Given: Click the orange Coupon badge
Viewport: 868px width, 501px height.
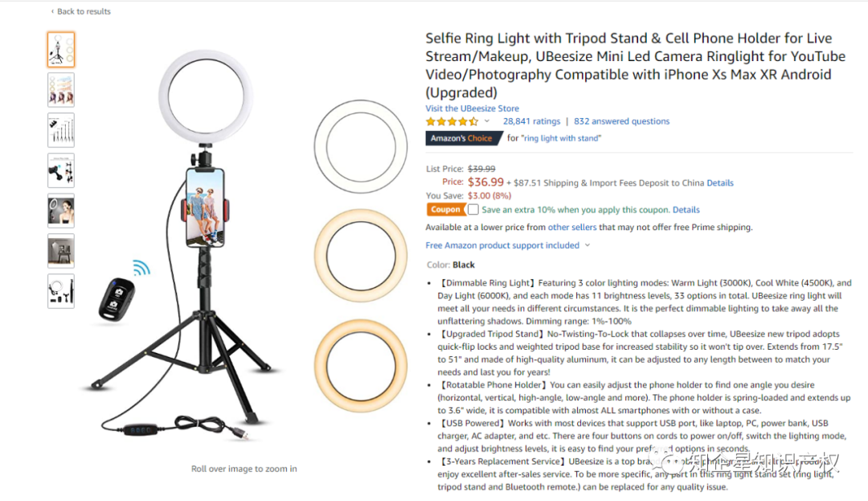Looking at the screenshot, I should (445, 210).
